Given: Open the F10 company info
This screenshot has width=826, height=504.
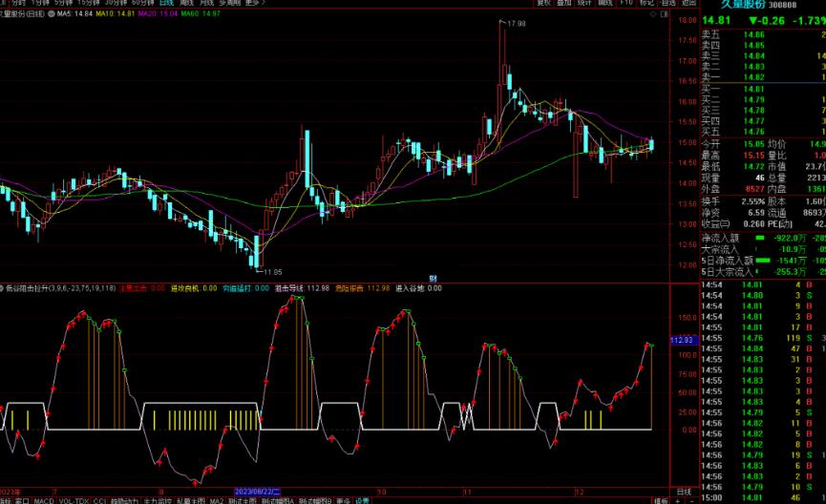Looking at the screenshot, I should click(626, 3).
